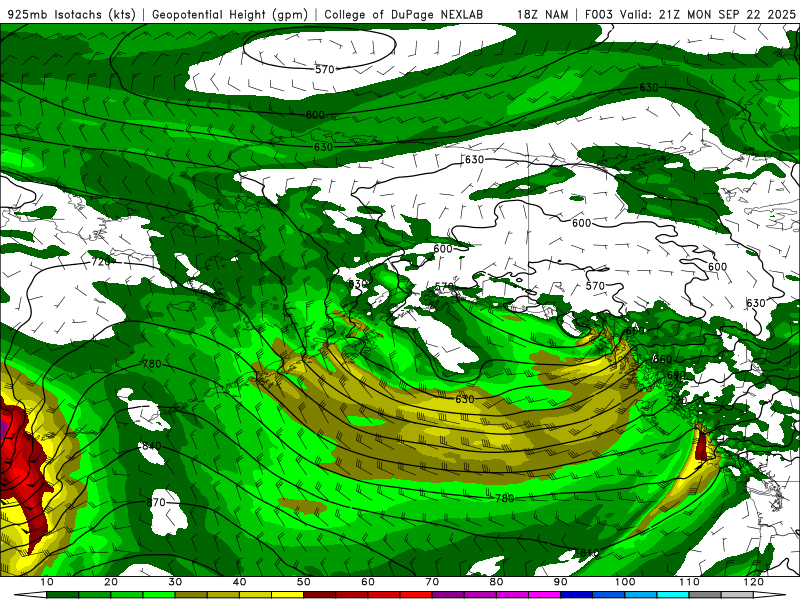
Task: Click the '925mb Isotachs (kts)' title text
Action: (x=72, y=14)
